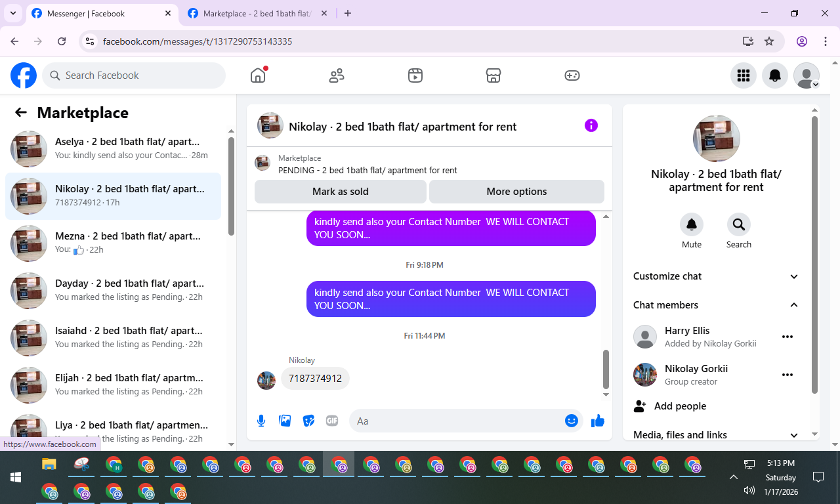
Task: Open the Marketplace storefront navigation icon
Action: coord(493,75)
